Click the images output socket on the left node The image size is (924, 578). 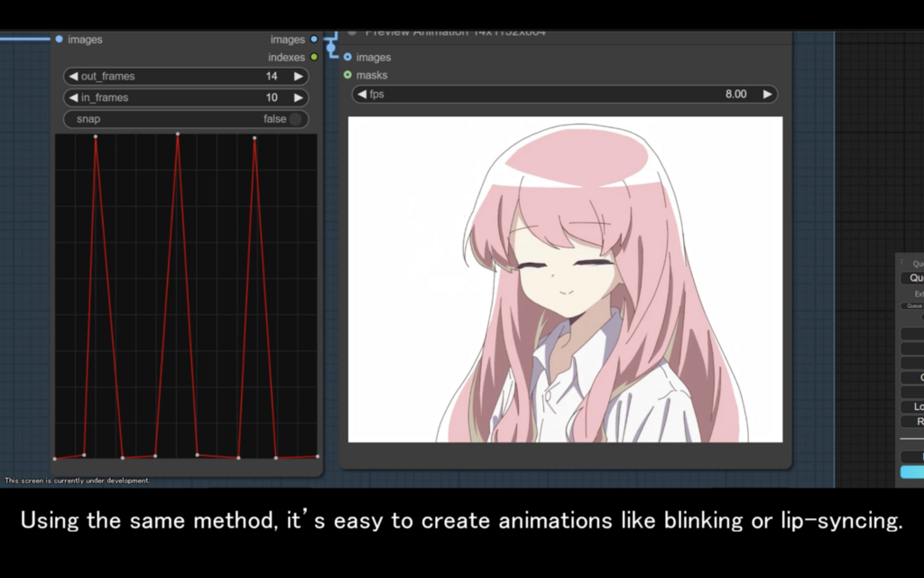pyautogui.click(x=314, y=39)
